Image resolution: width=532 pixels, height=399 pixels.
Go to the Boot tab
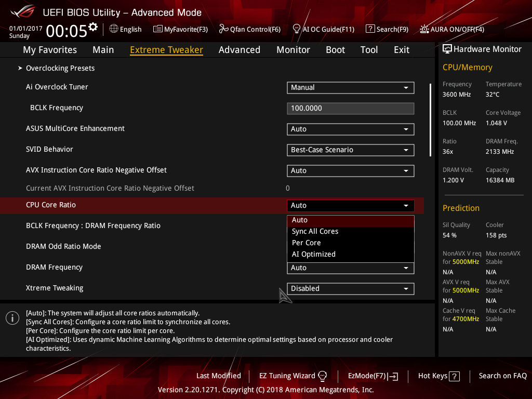pyautogui.click(x=335, y=49)
